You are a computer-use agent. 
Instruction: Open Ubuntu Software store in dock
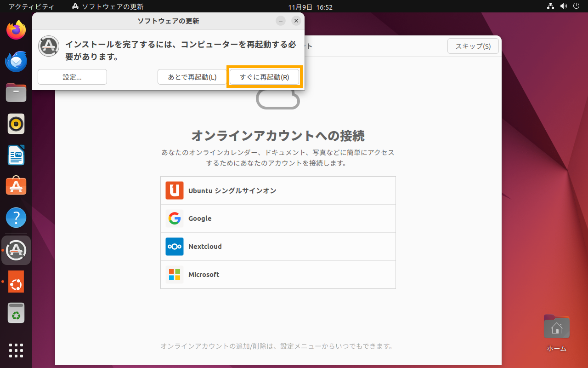[x=16, y=186]
